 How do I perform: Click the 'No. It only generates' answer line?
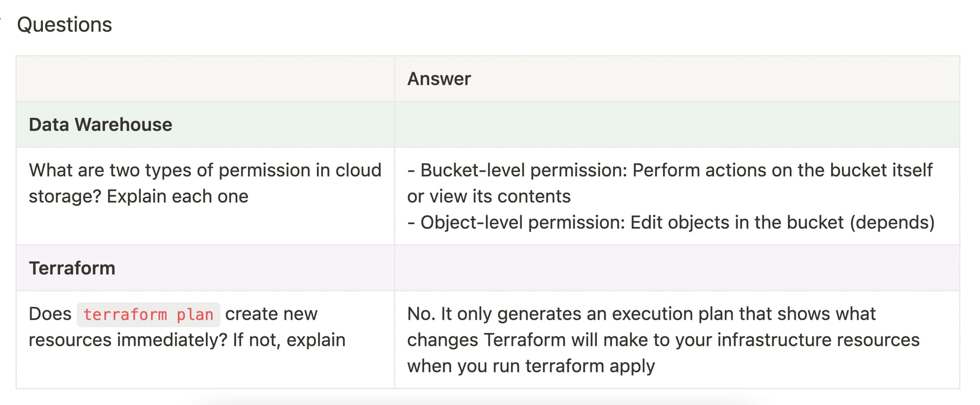pyautogui.click(x=641, y=314)
